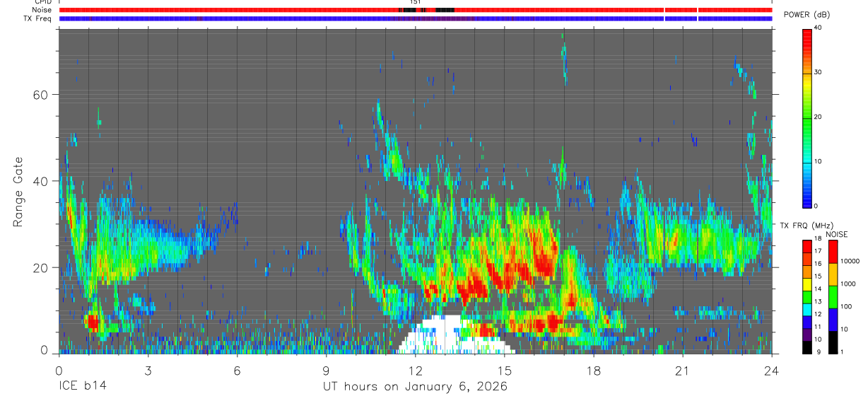
Task: Select the "60" tick on the Range Gate axis
Action: [39, 95]
